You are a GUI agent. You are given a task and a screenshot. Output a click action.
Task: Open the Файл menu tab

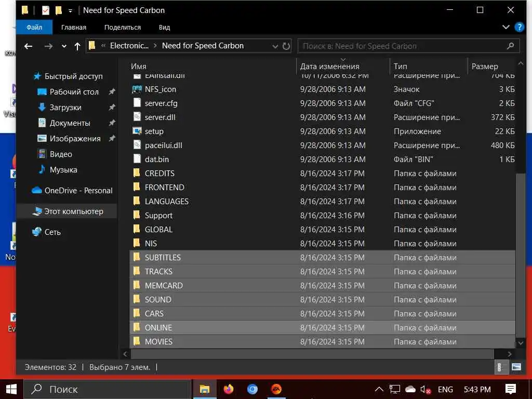click(34, 27)
